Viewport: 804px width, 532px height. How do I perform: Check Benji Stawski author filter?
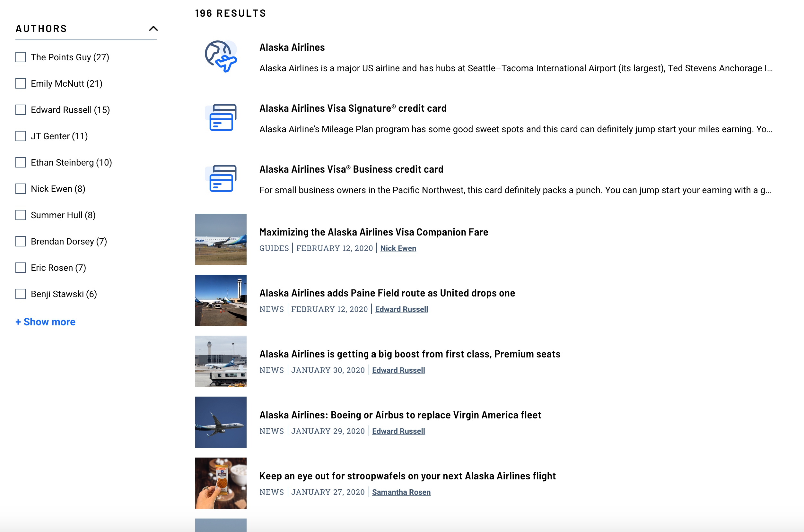coord(20,294)
